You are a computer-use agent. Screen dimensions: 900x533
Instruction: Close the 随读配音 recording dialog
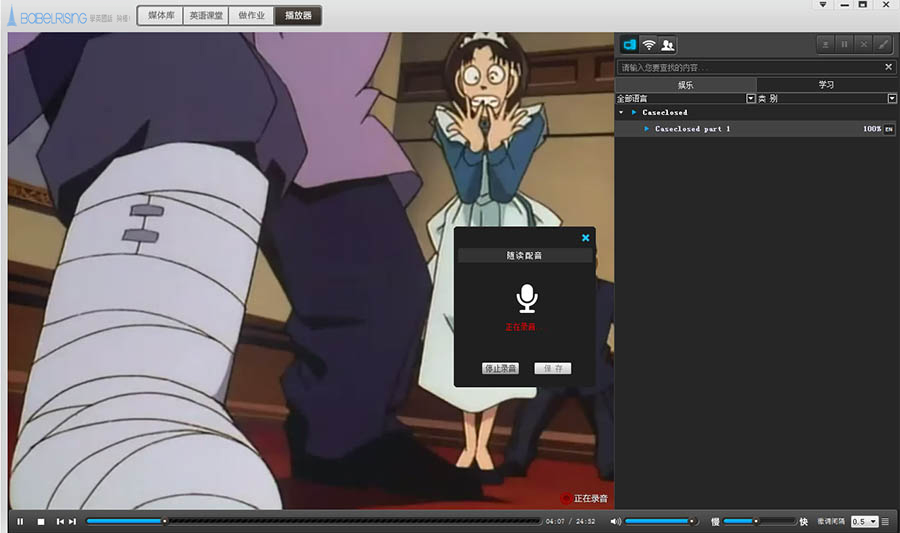pos(585,238)
